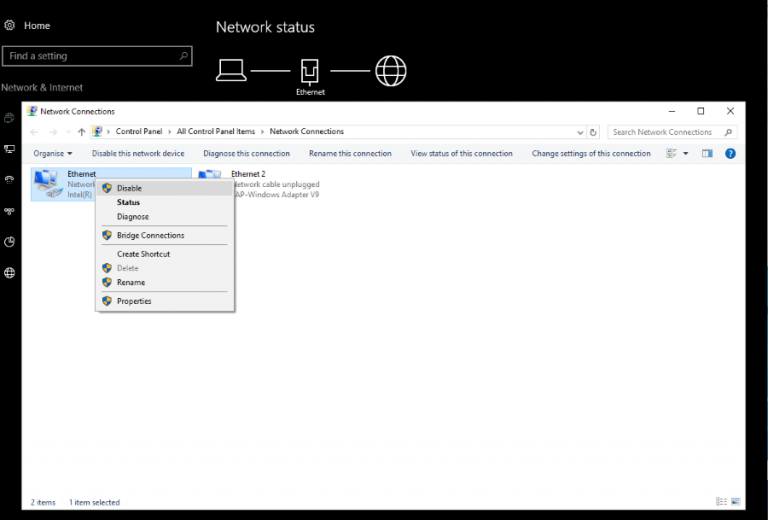Click search magnifier in Network Connections

click(728, 132)
